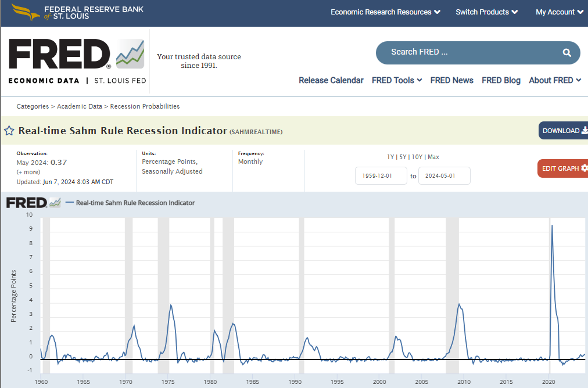Click the 1975 x-axis year label
The image size is (588, 388).
pyautogui.click(x=168, y=382)
